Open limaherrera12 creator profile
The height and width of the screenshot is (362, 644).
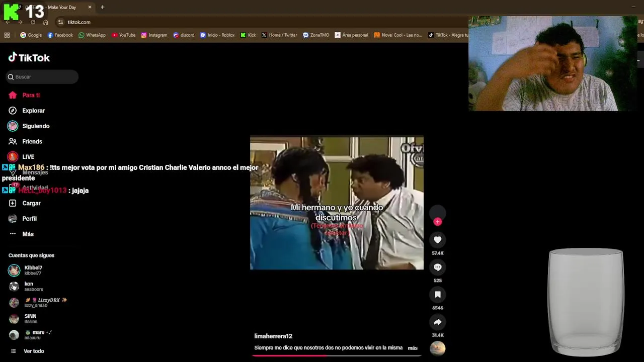pyautogui.click(x=273, y=336)
